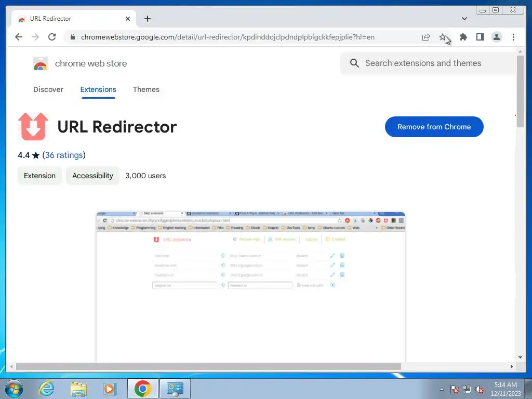Click the page scroll up arrow
Screen dimensions: 532x399
pos(520,51)
